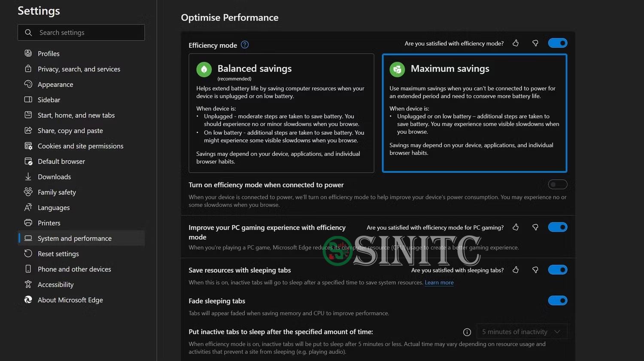Go to Appearance settings

click(x=82, y=84)
